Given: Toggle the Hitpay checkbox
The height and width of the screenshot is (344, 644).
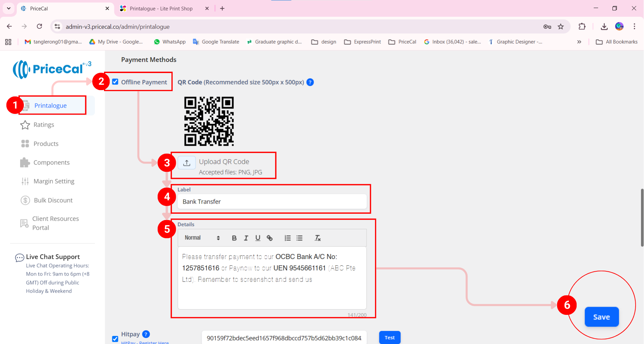Looking at the screenshot, I should tap(115, 339).
